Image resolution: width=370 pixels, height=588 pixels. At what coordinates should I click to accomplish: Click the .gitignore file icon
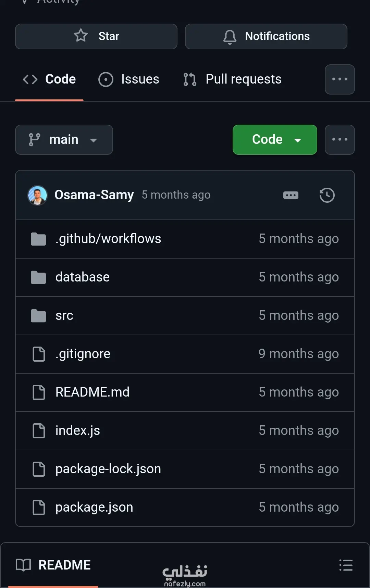click(x=39, y=354)
